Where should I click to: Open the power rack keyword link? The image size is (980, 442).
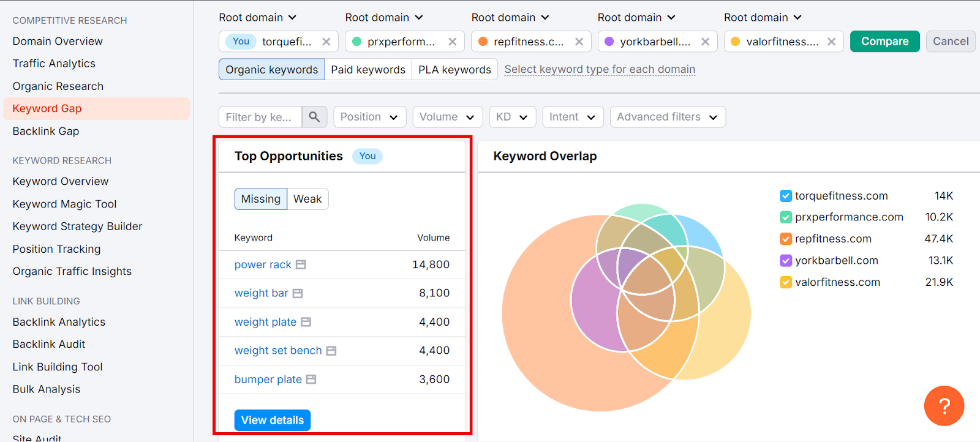point(263,264)
